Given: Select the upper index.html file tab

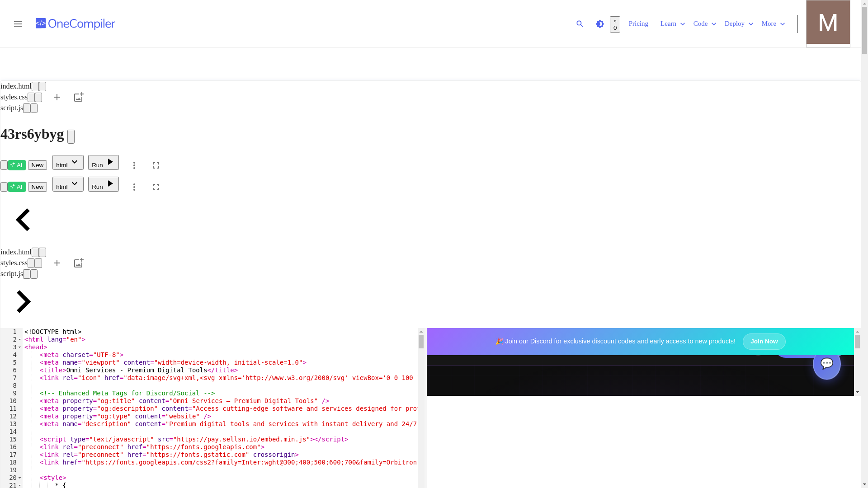Looking at the screenshot, I should [16, 86].
